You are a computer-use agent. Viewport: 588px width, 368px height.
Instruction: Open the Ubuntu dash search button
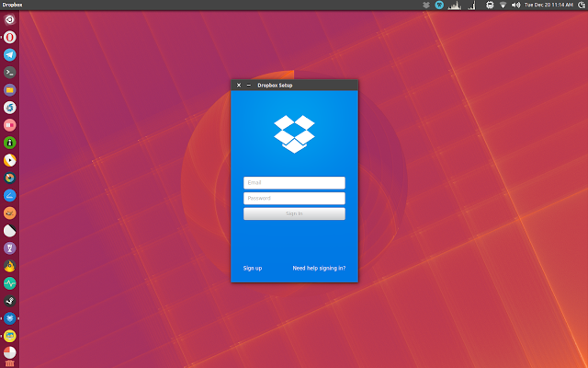tap(10, 19)
